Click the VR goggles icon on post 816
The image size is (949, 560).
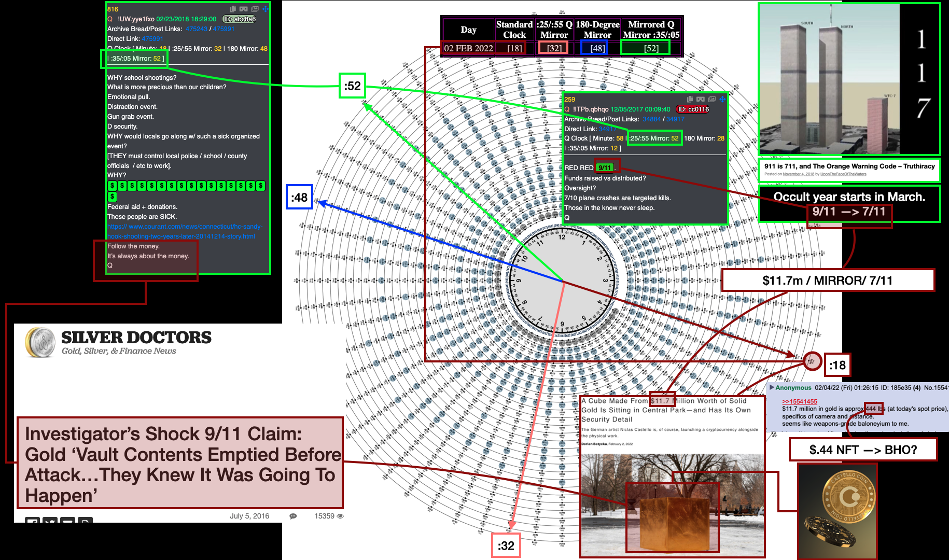[243, 9]
